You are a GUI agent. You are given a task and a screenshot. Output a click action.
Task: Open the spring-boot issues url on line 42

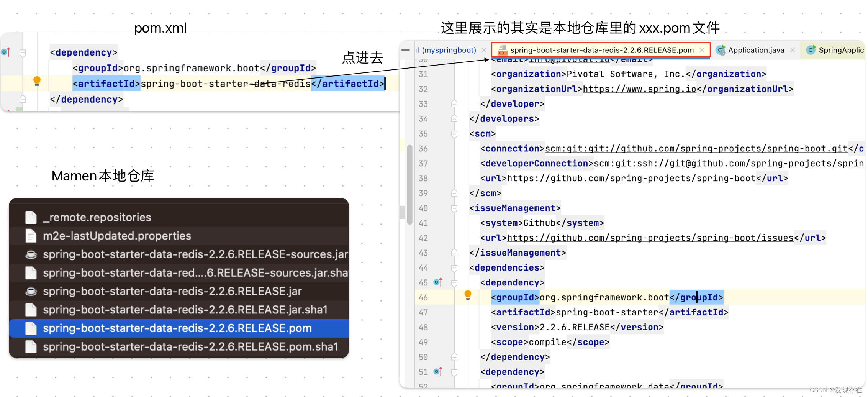[x=650, y=238]
